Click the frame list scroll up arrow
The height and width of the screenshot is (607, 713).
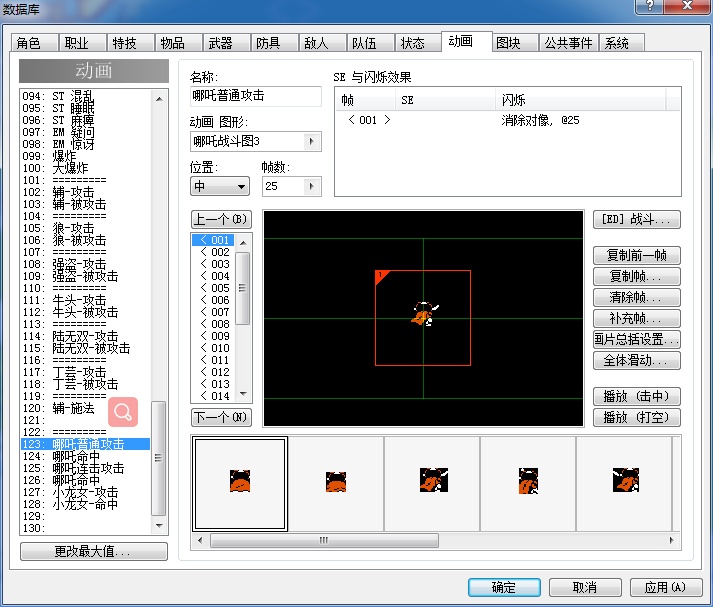[x=243, y=242]
